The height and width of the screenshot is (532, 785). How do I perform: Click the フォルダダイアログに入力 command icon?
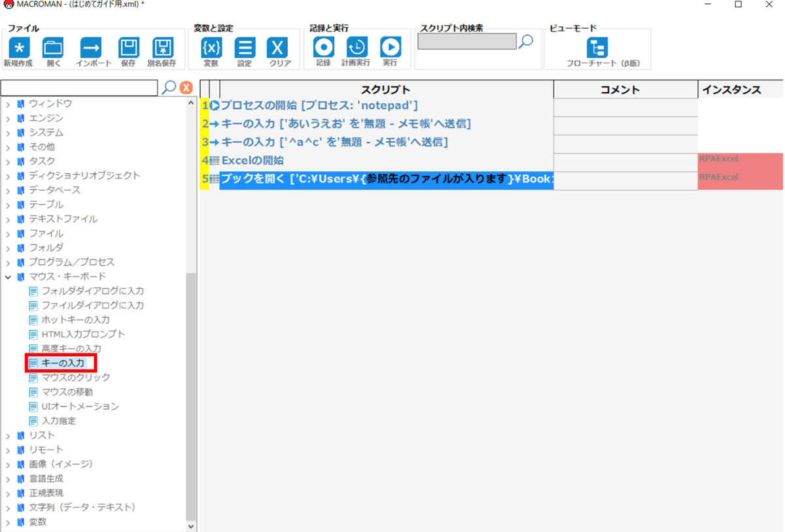[x=33, y=291]
